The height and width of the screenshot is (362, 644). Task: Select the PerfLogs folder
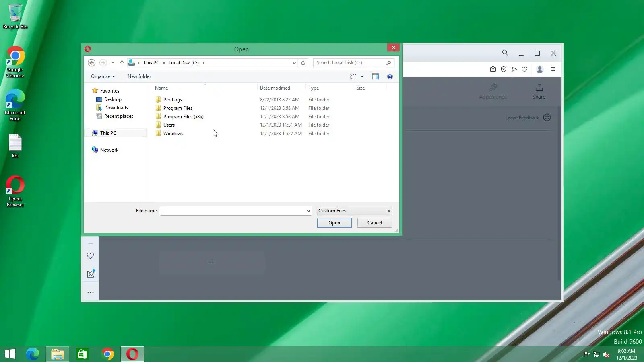click(172, 100)
